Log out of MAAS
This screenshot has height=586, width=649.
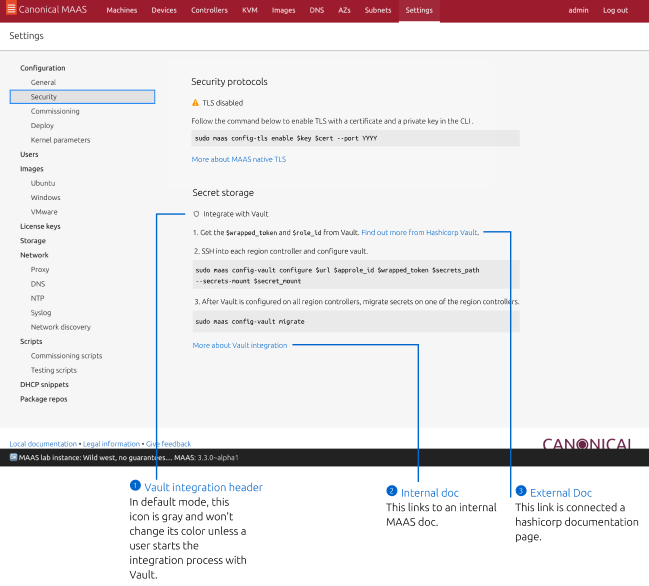point(615,10)
